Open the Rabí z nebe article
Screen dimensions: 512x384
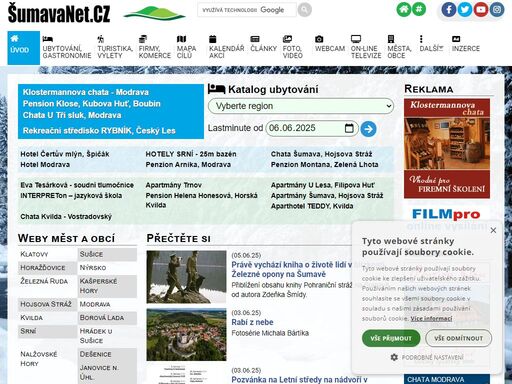tap(252, 322)
